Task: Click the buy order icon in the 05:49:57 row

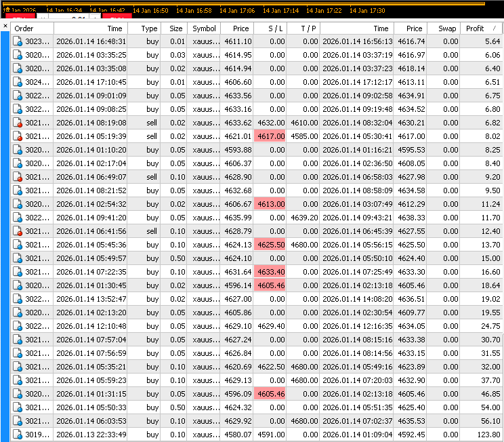Action: pyautogui.click(x=18, y=258)
